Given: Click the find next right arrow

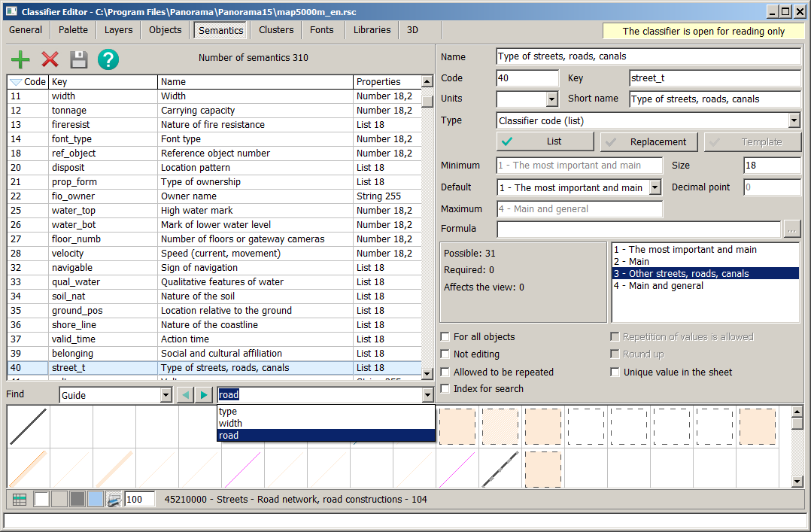Looking at the screenshot, I should tap(204, 395).
